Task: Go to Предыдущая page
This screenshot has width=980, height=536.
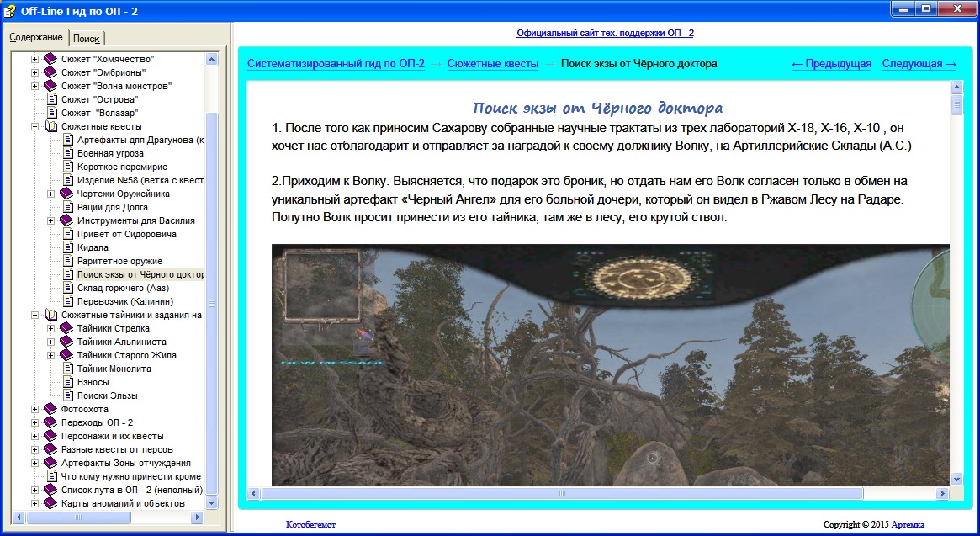Action: [x=831, y=63]
